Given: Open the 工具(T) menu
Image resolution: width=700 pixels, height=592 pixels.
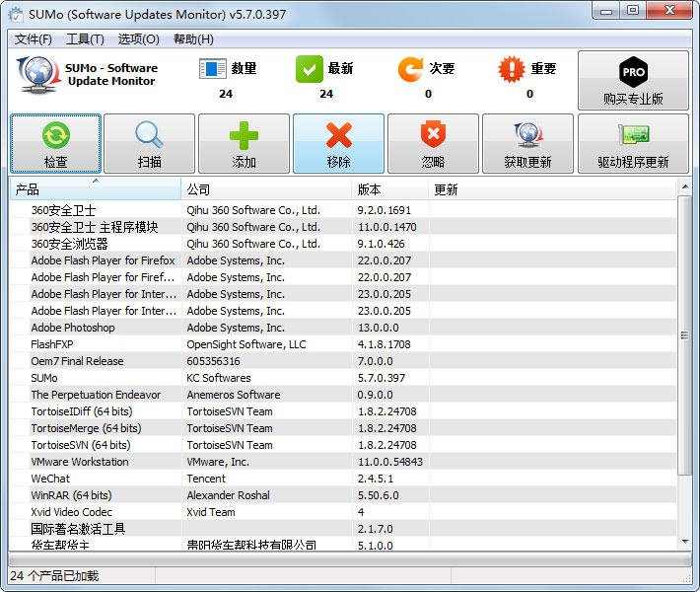Looking at the screenshot, I should tap(85, 39).
